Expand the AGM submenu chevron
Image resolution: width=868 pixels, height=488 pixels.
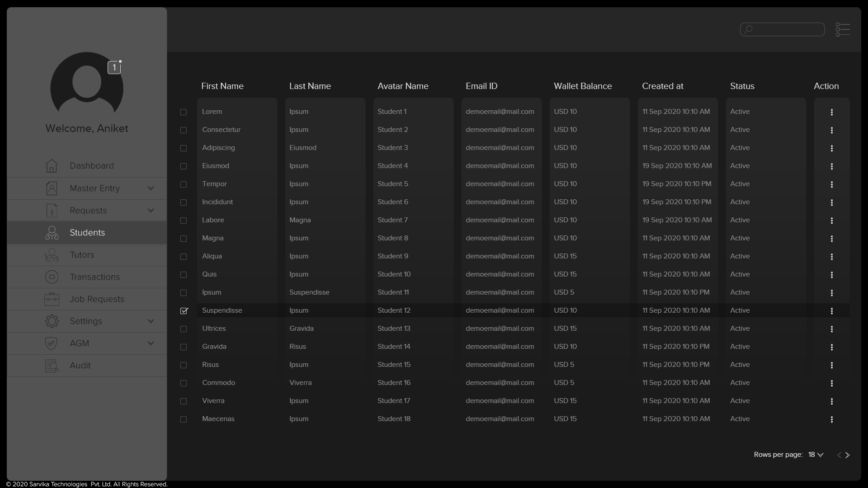[151, 343]
